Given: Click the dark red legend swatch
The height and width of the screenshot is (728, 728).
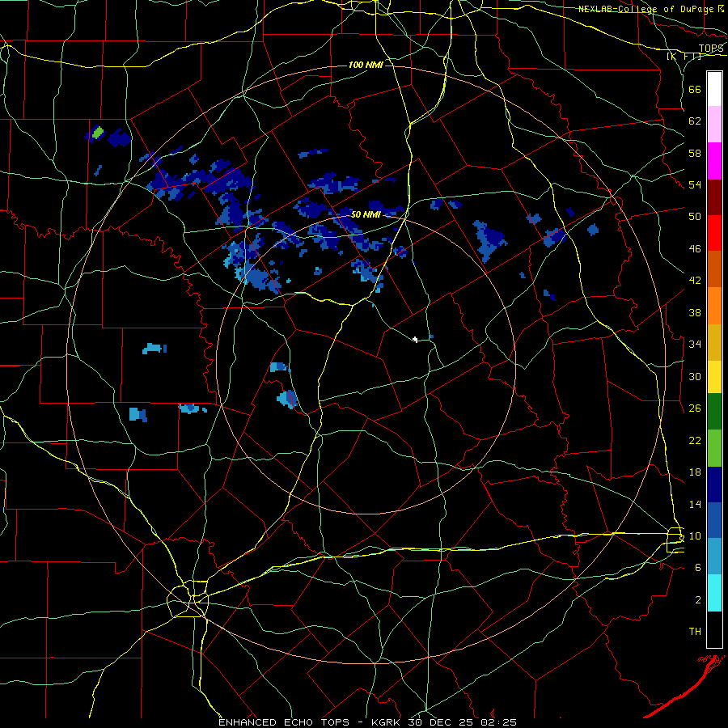Looking at the screenshot, I should point(714,197).
